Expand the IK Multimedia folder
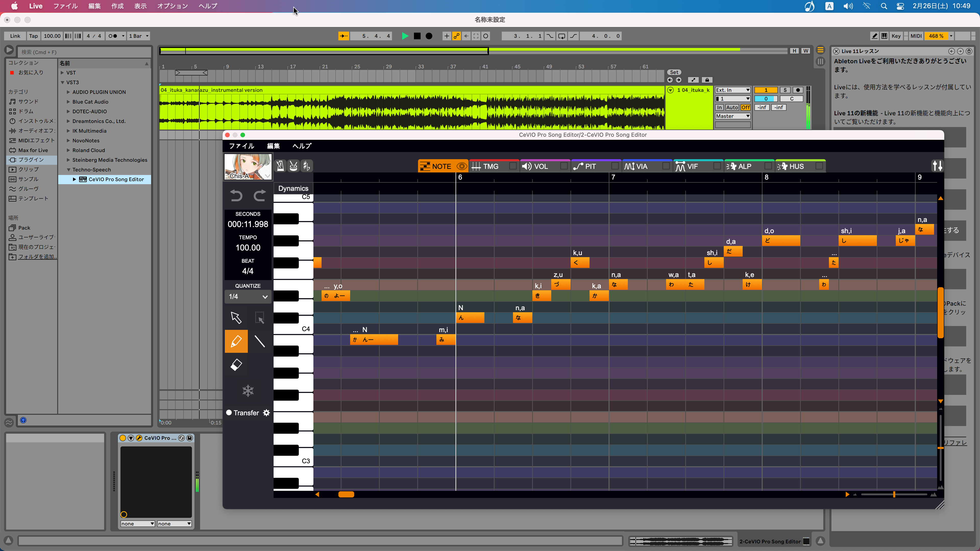Image resolution: width=980 pixels, height=551 pixels. (68, 131)
